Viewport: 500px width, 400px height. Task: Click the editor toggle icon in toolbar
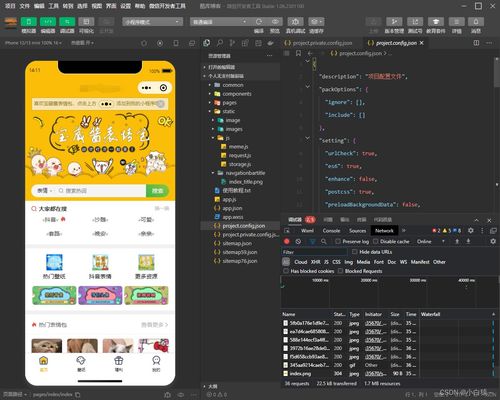48,22
